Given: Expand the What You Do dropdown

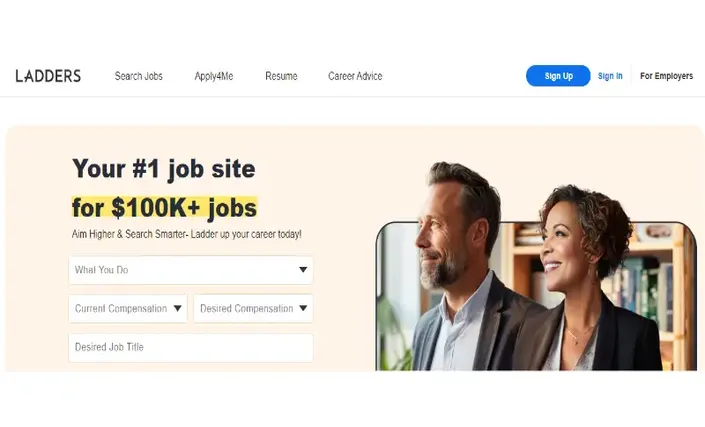Looking at the screenshot, I should tap(191, 270).
